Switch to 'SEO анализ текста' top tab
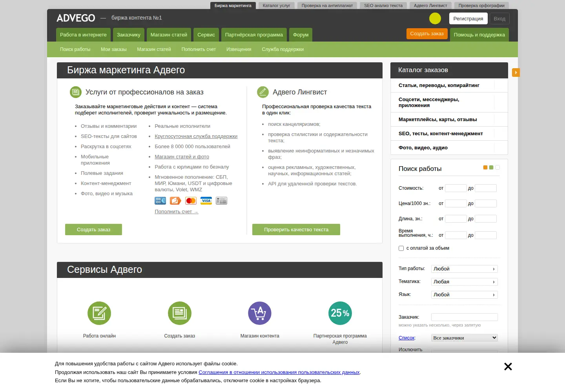Viewport: 565px width, 392px height. click(383, 5)
